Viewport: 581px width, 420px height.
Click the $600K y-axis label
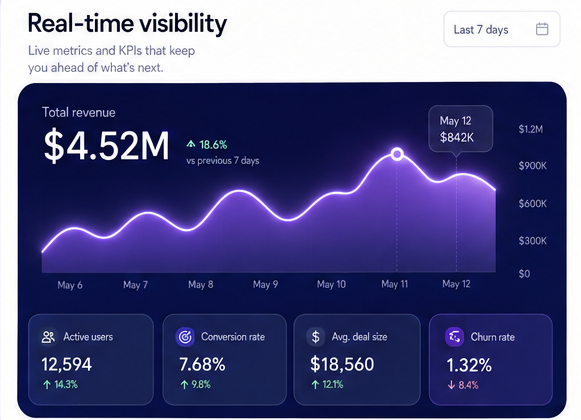click(x=532, y=204)
